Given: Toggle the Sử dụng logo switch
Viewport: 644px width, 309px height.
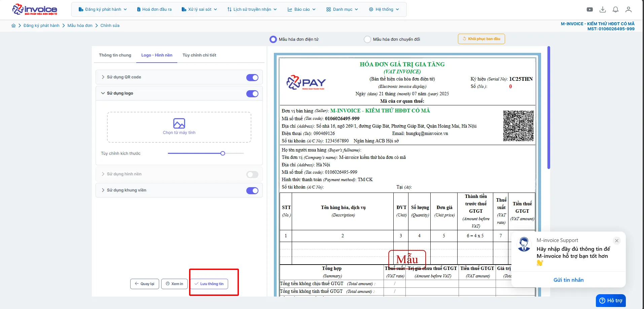Looking at the screenshot, I should (252, 94).
